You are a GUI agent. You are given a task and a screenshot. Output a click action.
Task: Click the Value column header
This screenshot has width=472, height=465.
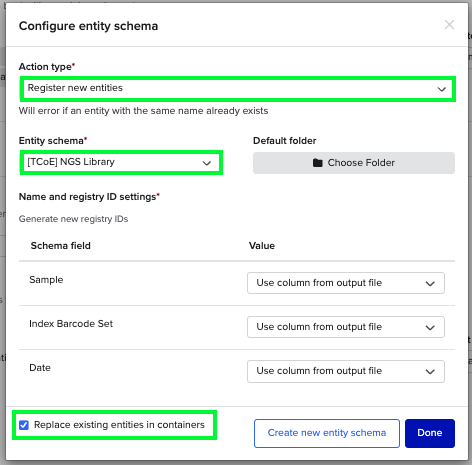click(x=262, y=246)
